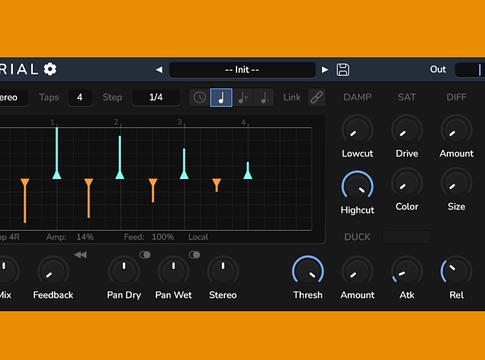Screen dimensions: 485x360
Task: Click the Lowcut knob
Action: pos(357,130)
